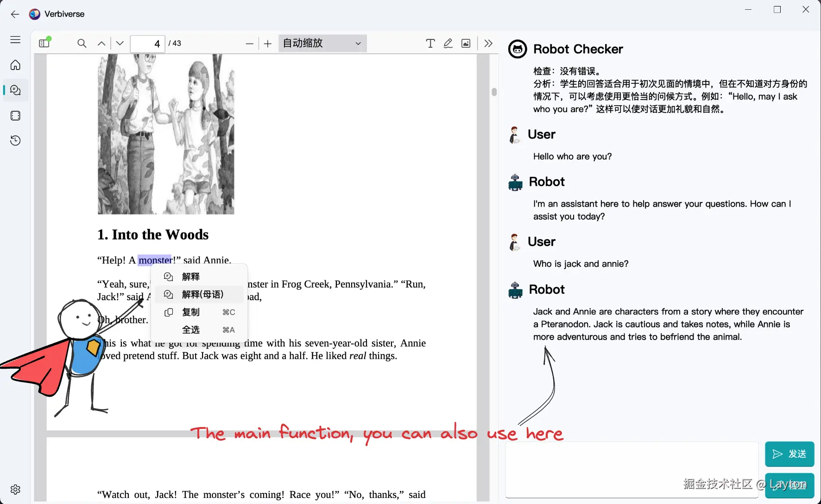Screen dimensions: 821x504
Task: Select the chat conversation sidebar icon
Action: pos(15,90)
